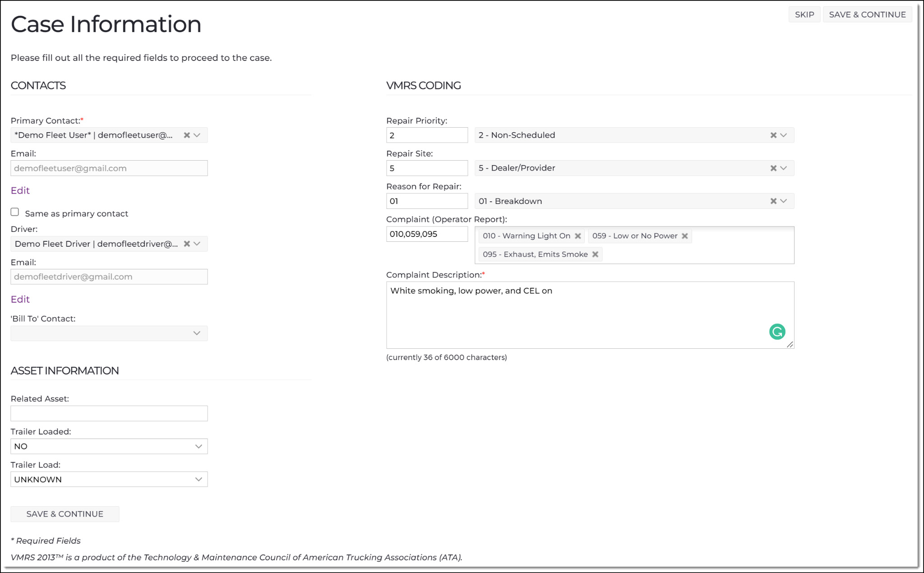Click the Complaint code field 010,059,095
Image resolution: width=924 pixels, height=573 pixels.
point(427,234)
